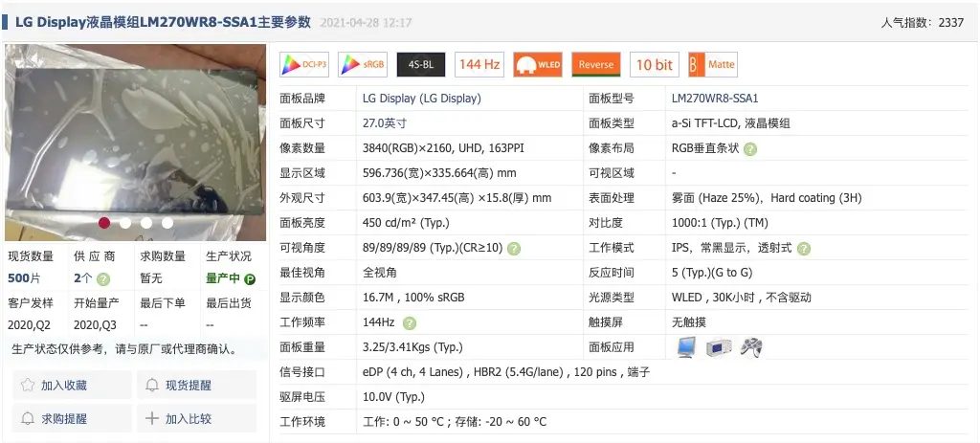980x443 pixels.
Task: Open the LG Display (LG Display) brand link
Action: pos(422,99)
